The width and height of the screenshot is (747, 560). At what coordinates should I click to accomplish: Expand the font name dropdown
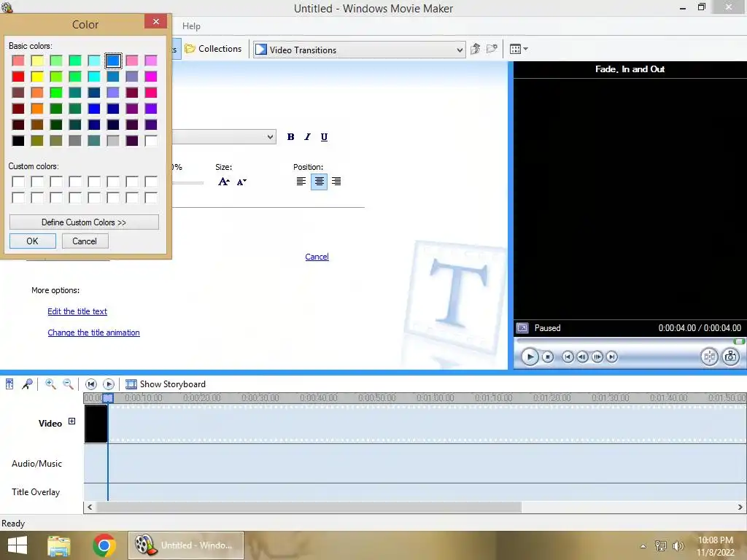(x=270, y=137)
